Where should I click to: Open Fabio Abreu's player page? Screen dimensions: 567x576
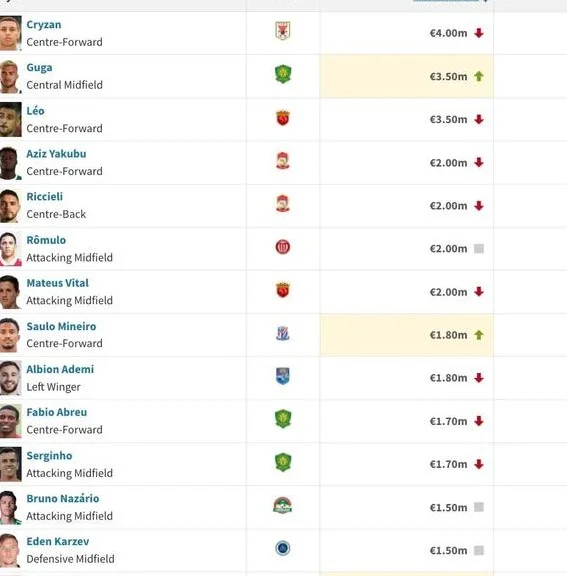[x=57, y=412]
